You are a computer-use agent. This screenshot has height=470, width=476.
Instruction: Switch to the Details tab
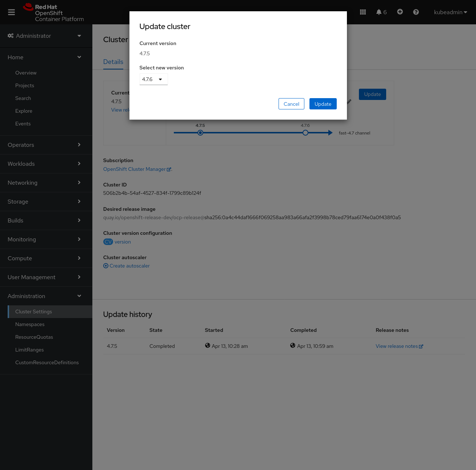[113, 62]
